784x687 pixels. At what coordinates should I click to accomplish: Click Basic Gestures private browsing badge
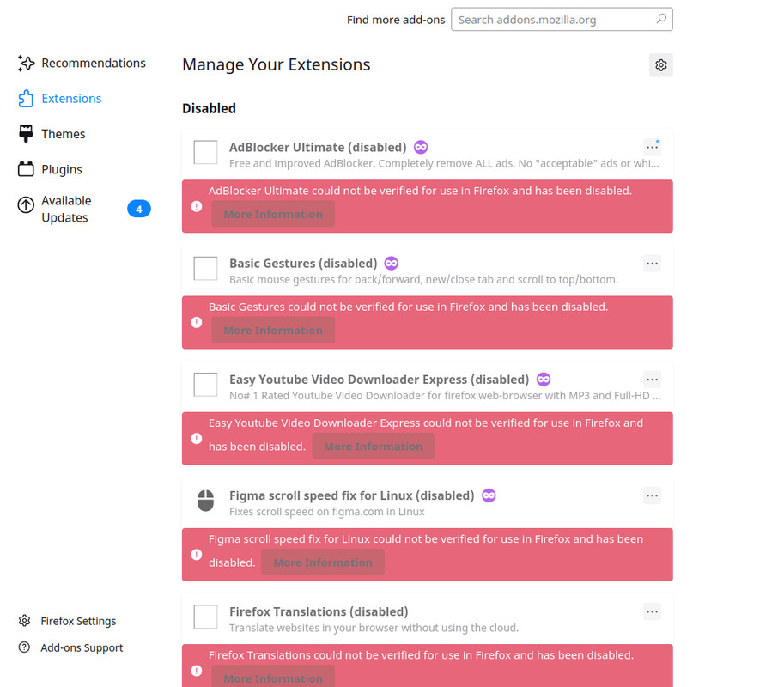pos(392,264)
